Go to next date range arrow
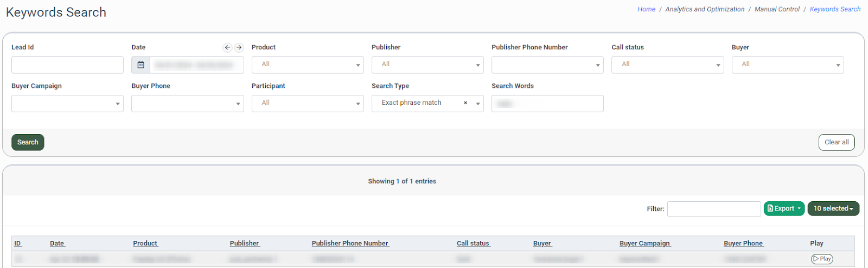This screenshot has width=868, height=268. click(x=239, y=48)
